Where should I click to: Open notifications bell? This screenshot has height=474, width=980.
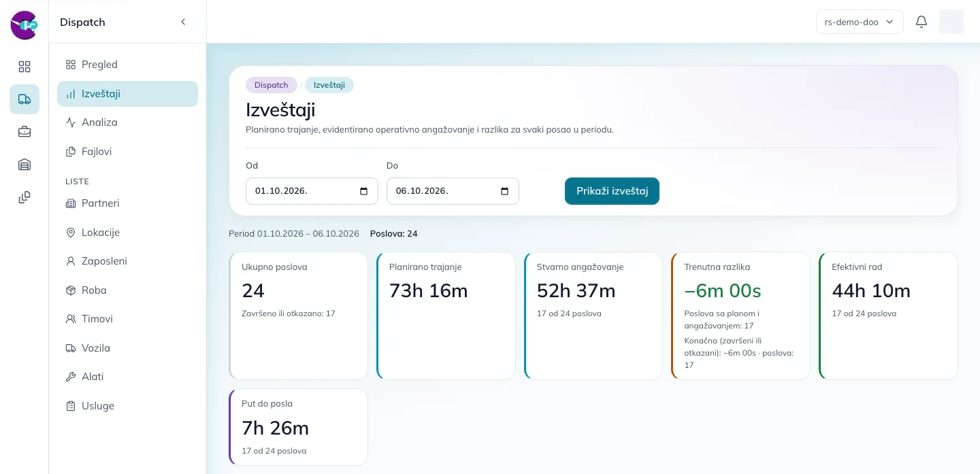(x=921, y=22)
